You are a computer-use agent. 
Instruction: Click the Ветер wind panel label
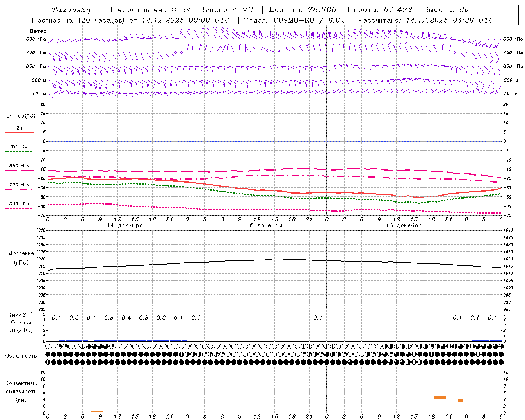[x=38, y=31]
